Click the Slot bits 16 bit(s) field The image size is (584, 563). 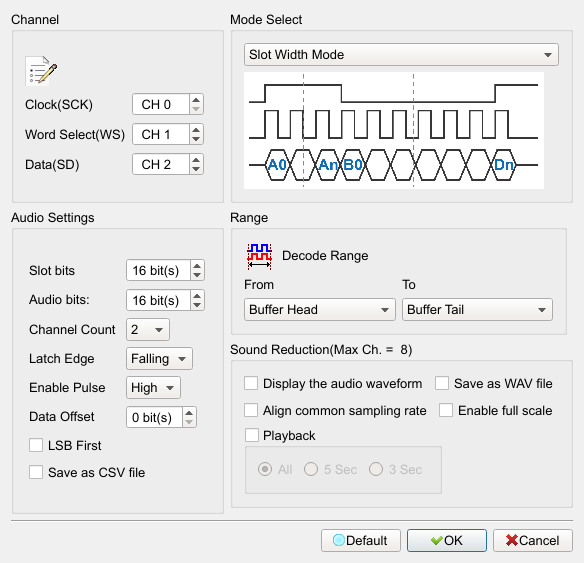pyautogui.click(x=158, y=270)
